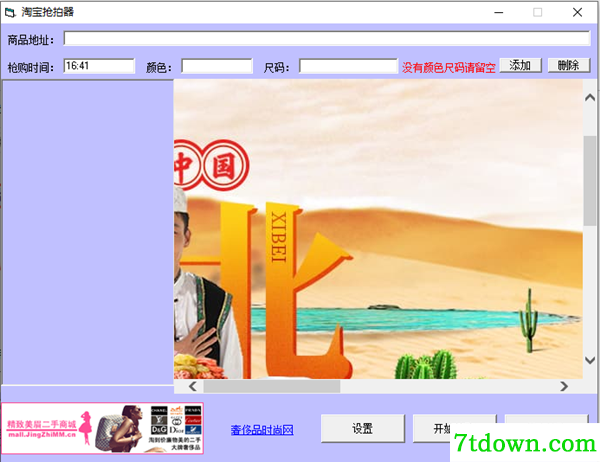Screen dimensions: 600x462
Task: Open the 设置 button
Action: [362, 428]
